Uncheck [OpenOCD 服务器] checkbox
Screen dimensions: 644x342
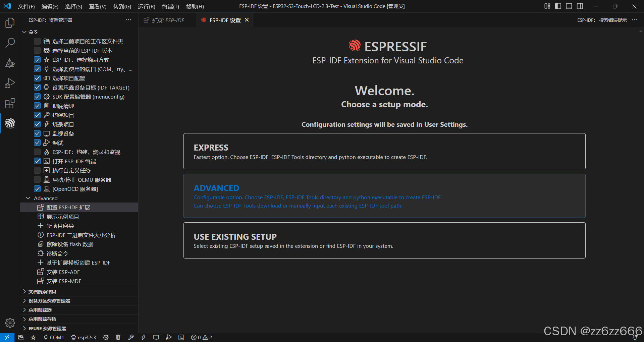pos(37,189)
